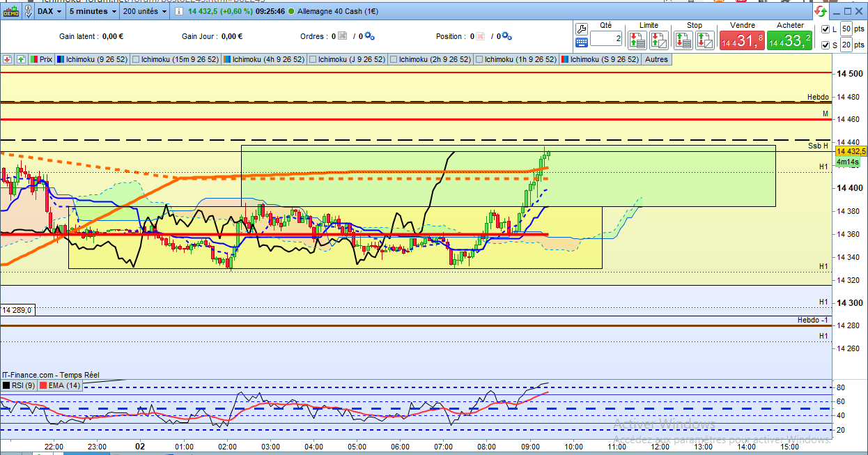
Task: Select the Ichimoku (9 26 52) tab
Action: (92, 59)
